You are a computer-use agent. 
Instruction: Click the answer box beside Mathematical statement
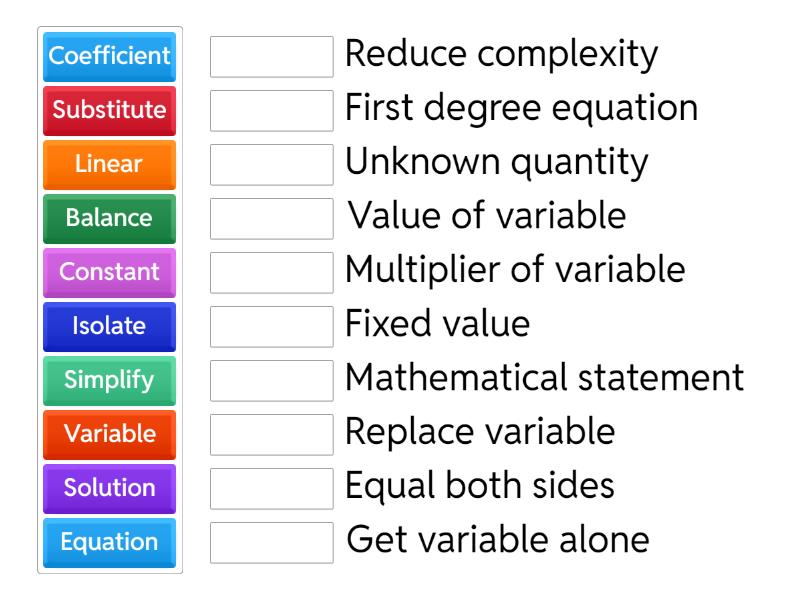[272, 382]
